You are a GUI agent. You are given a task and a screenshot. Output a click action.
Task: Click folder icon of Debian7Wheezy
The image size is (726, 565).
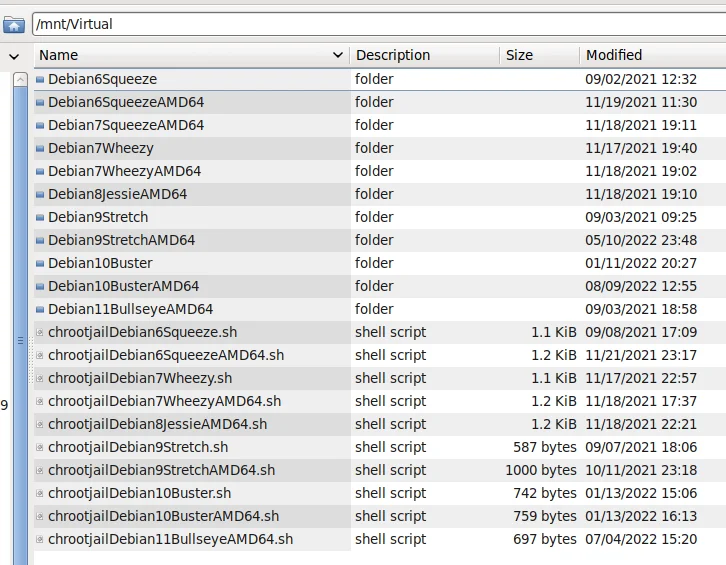pos(40,149)
